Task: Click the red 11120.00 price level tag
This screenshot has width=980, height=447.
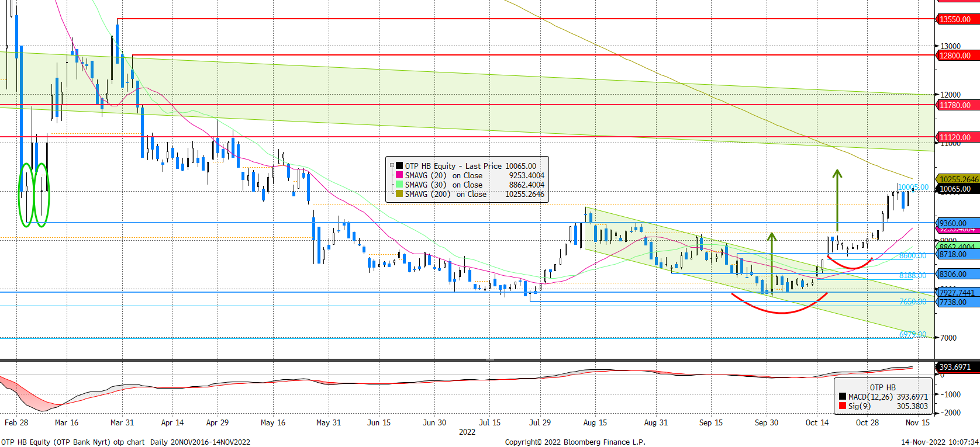Action: pyautogui.click(x=957, y=137)
